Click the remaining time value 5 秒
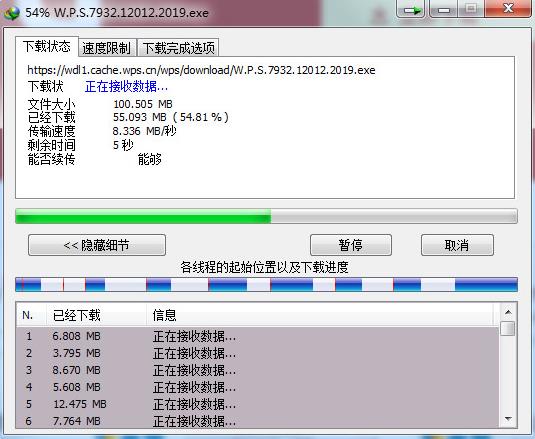The width and height of the screenshot is (535, 439). point(123,145)
